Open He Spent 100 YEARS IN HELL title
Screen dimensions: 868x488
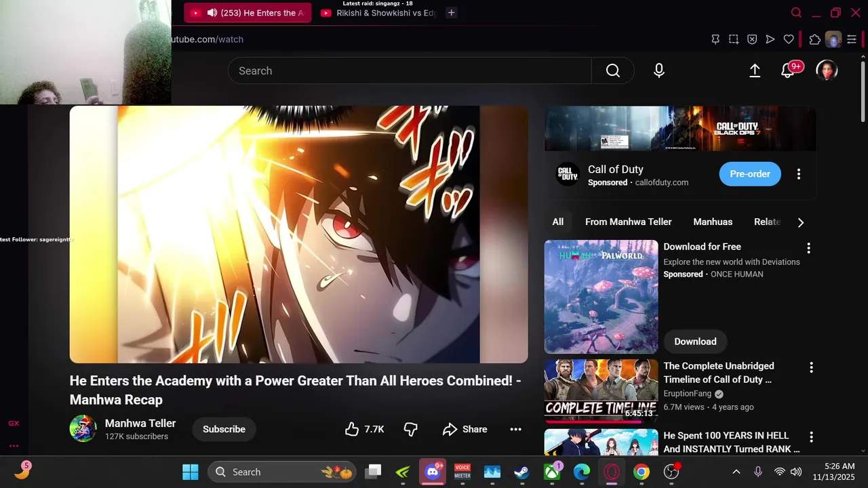(732, 442)
